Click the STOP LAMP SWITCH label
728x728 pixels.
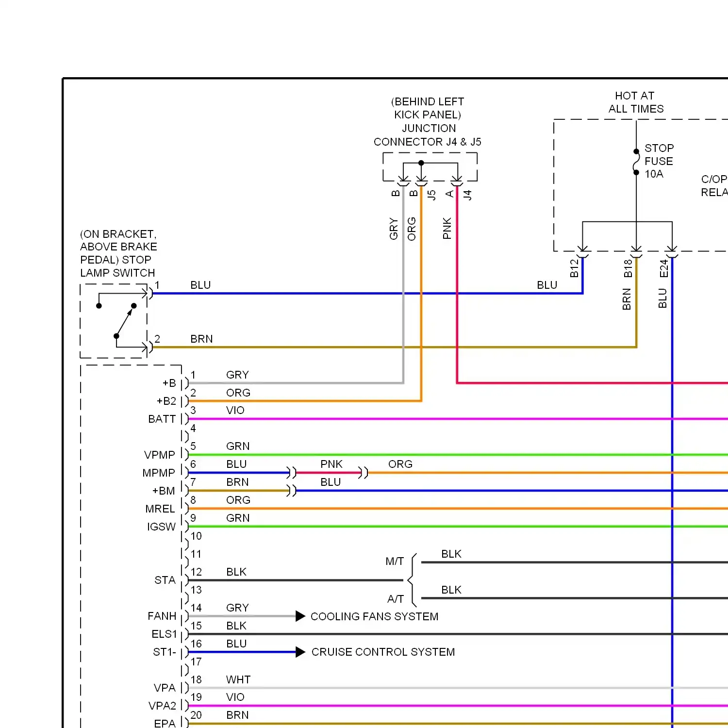[118, 266]
